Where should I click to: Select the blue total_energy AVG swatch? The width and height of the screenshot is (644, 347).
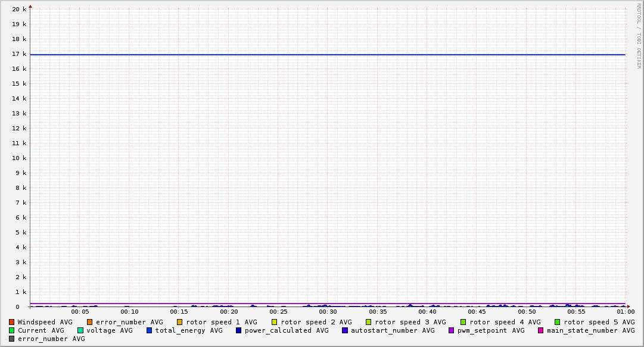click(150, 330)
